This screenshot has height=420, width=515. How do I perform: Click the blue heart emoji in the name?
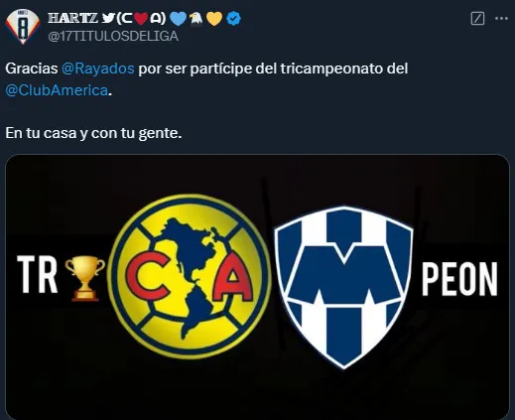(x=179, y=19)
